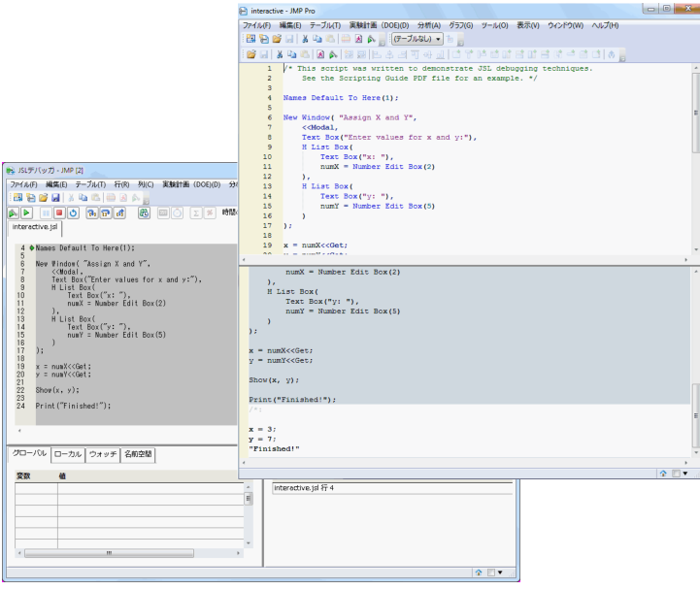Click the Save icon in debugger toolbar

[x=56, y=197]
